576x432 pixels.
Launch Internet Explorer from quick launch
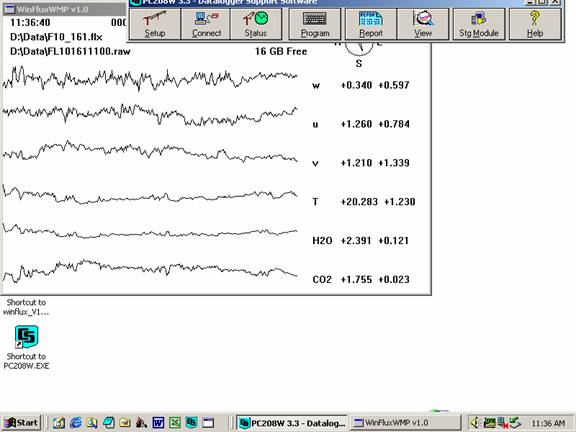point(76,423)
